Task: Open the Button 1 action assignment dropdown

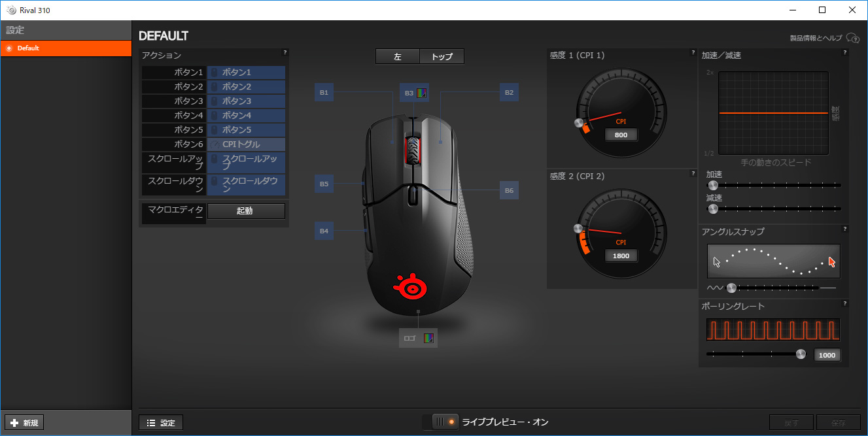Action: (x=246, y=73)
